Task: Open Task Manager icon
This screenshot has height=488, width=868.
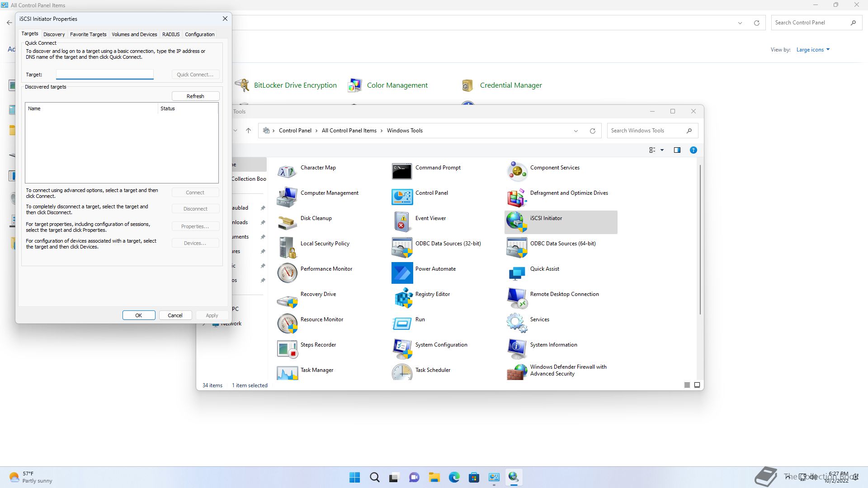Action: (x=287, y=372)
